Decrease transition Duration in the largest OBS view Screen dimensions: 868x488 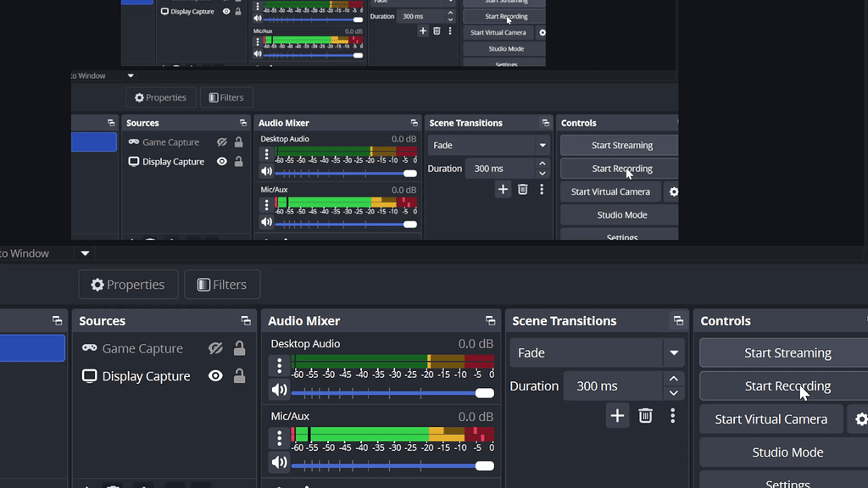tap(674, 393)
